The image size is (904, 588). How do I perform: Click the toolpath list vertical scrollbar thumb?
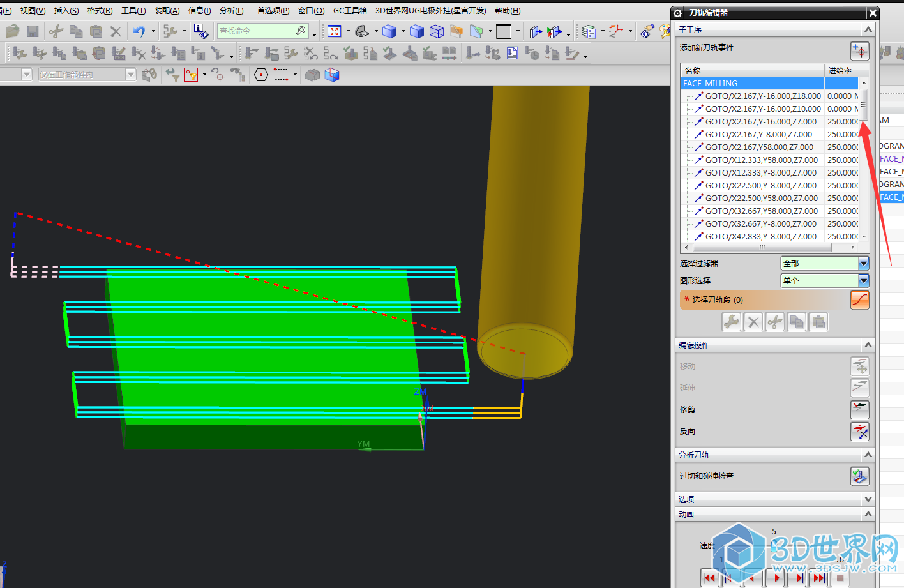864,104
